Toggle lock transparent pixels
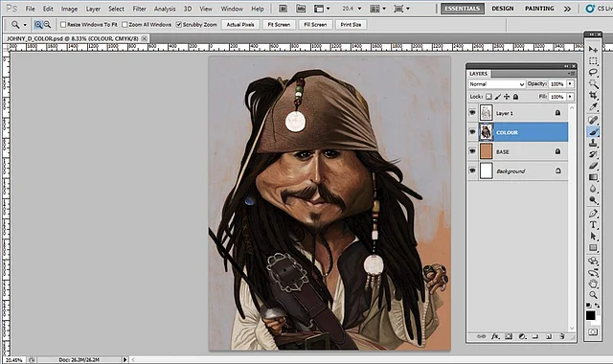Viewport: 613px width, 364px height. tap(488, 97)
